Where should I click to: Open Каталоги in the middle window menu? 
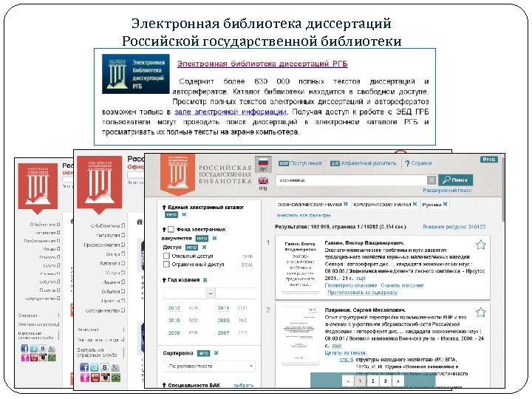(112, 263)
